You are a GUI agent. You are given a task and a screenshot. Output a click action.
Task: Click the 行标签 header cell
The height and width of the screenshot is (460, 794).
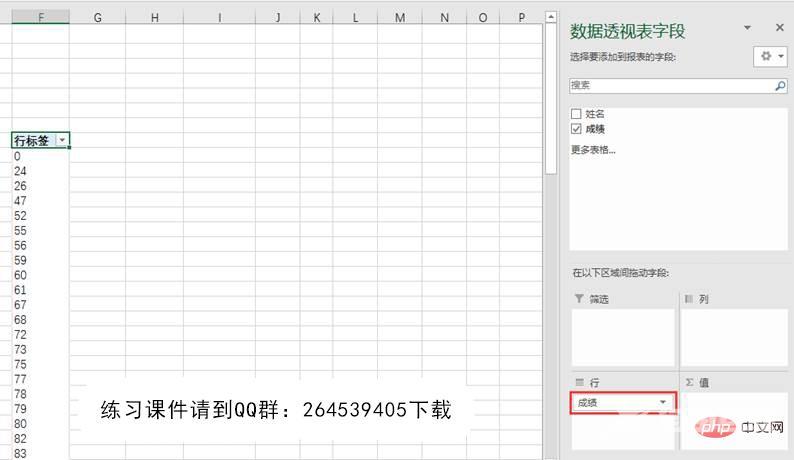(32, 141)
